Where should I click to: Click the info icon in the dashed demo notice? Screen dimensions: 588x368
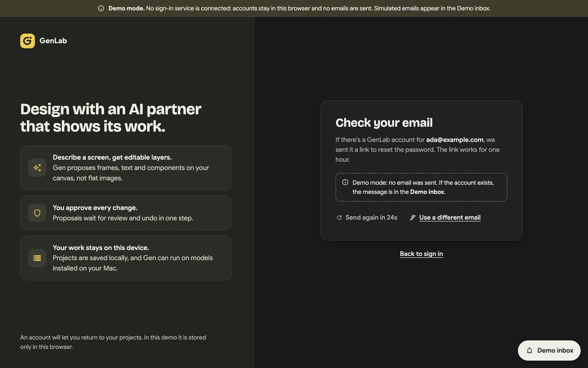click(345, 182)
